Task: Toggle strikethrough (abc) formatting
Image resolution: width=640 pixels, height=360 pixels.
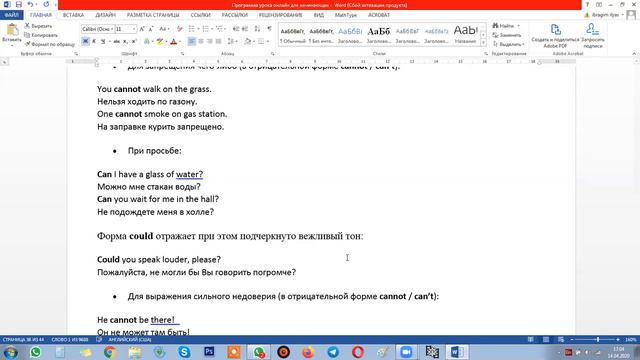Action: click(117, 41)
